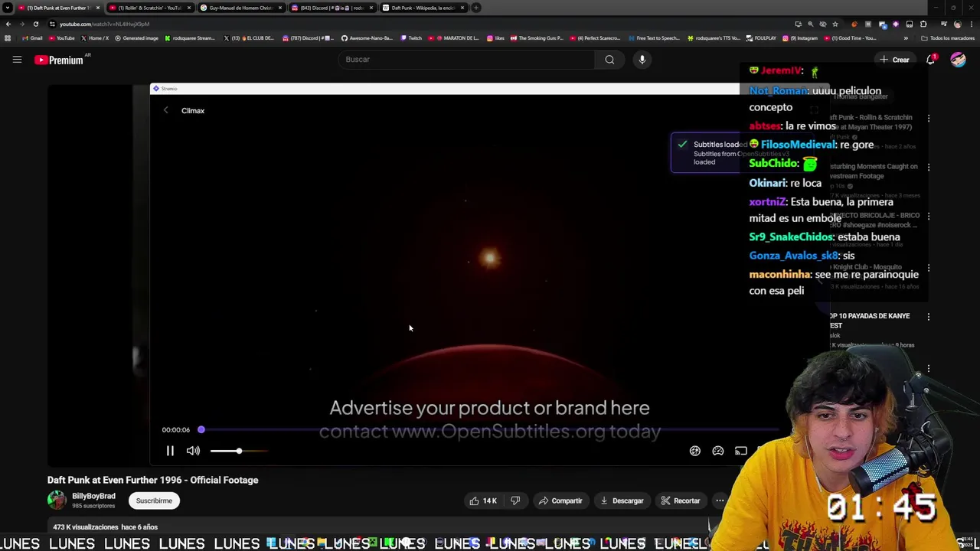Open YouTube notifications bell

coord(931,60)
